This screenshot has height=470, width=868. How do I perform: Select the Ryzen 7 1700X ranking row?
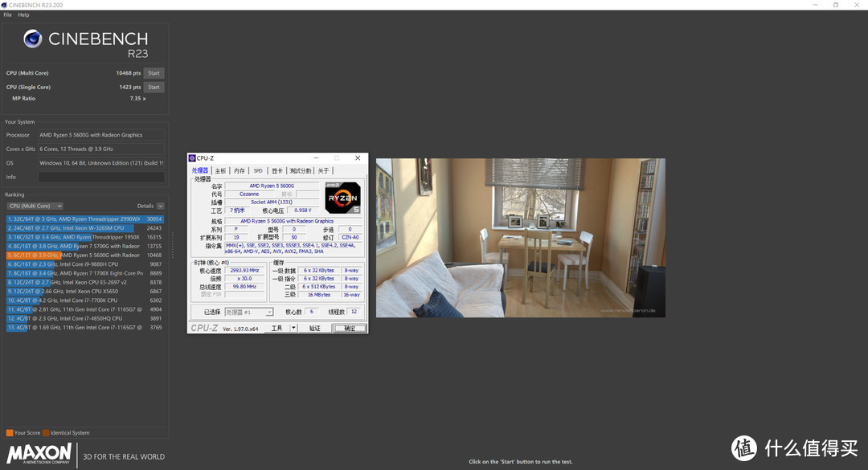pos(84,273)
